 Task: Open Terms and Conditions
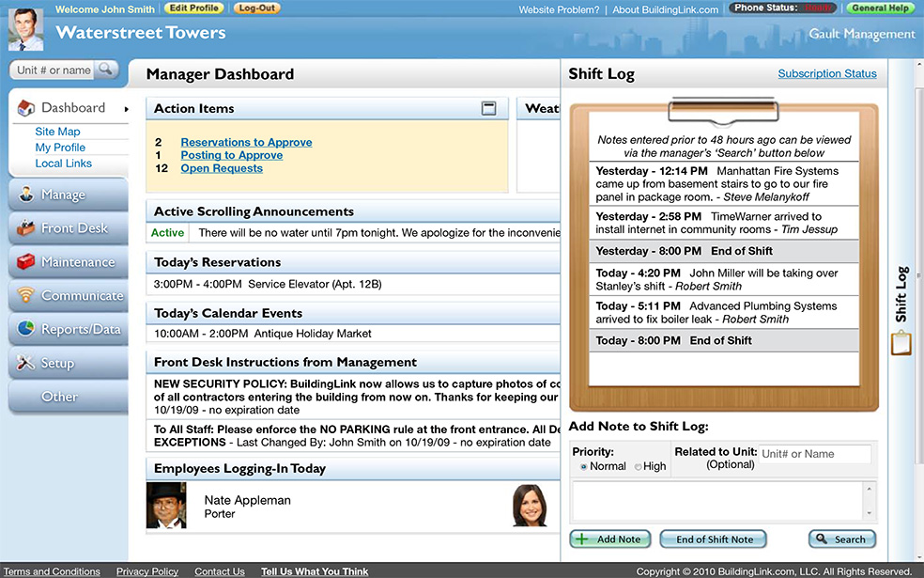pos(52,571)
